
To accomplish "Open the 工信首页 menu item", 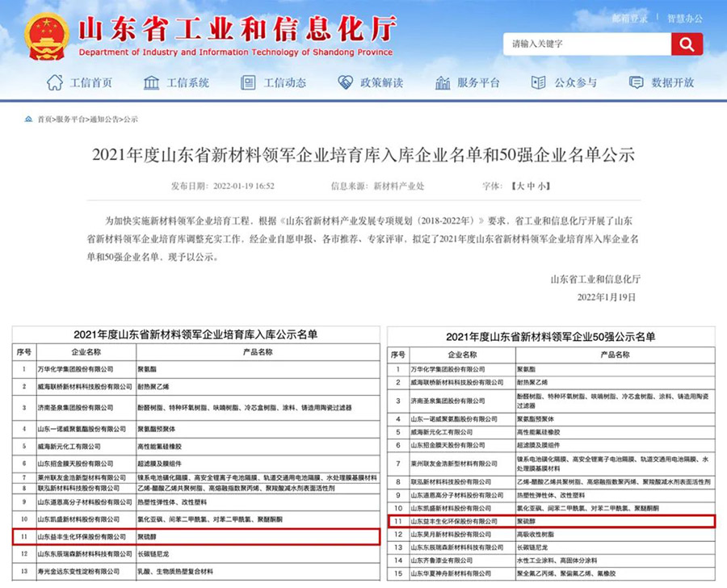I will (90, 82).
